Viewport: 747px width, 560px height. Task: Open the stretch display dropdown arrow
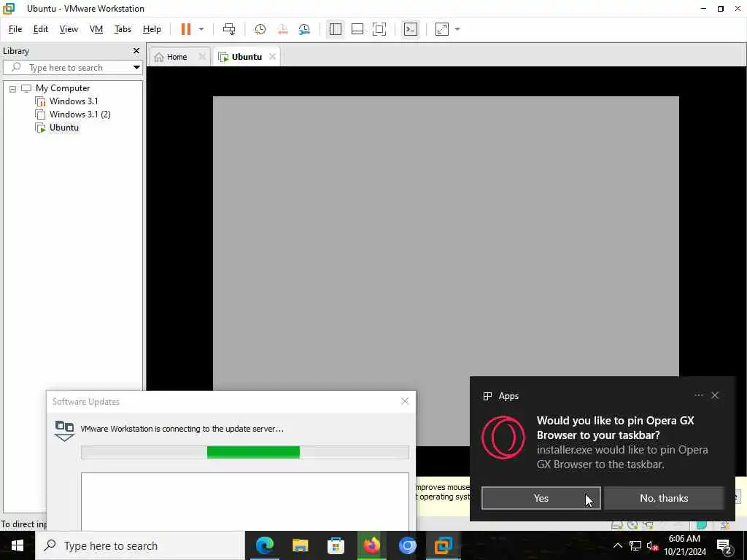click(458, 29)
